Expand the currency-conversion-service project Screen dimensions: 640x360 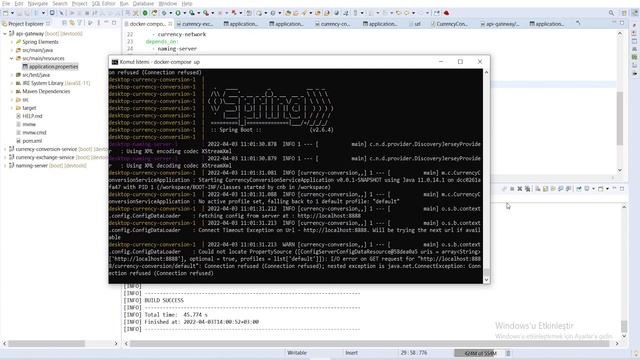tap(5, 149)
